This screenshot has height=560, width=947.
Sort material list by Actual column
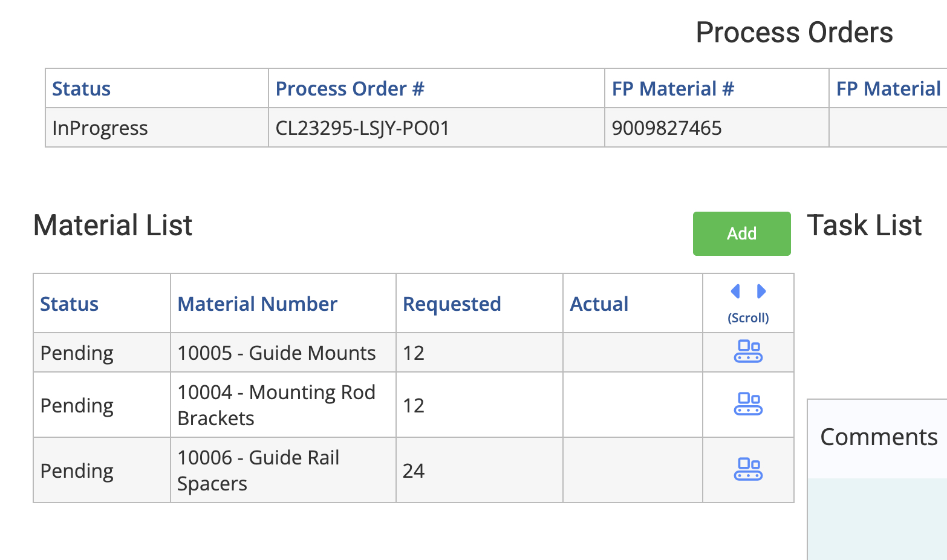pos(599,304)
